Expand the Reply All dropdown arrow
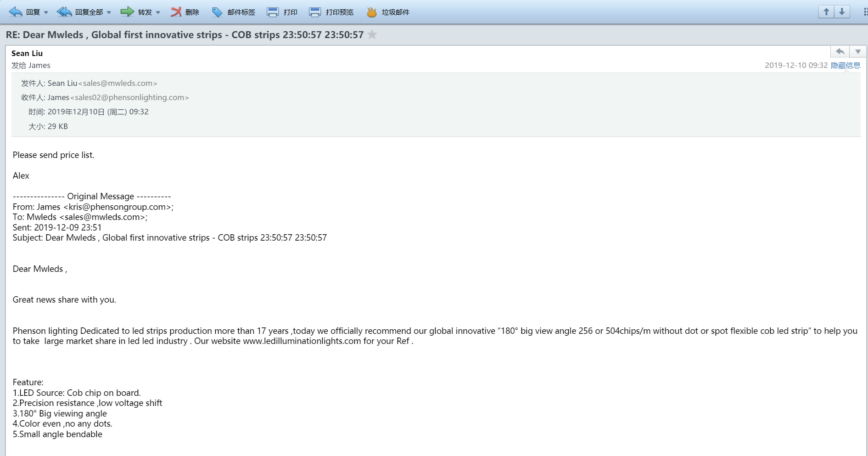Screen dimensions: 868x456 (109, 12)
